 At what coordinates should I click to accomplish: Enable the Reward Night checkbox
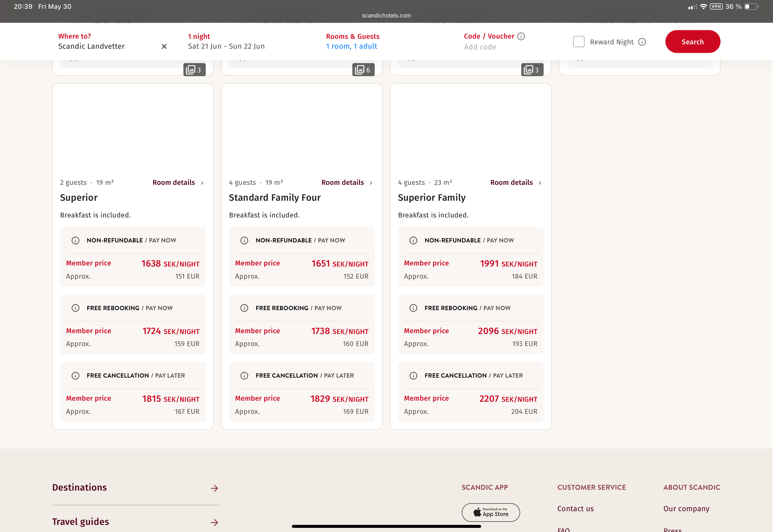coord(578,42)
